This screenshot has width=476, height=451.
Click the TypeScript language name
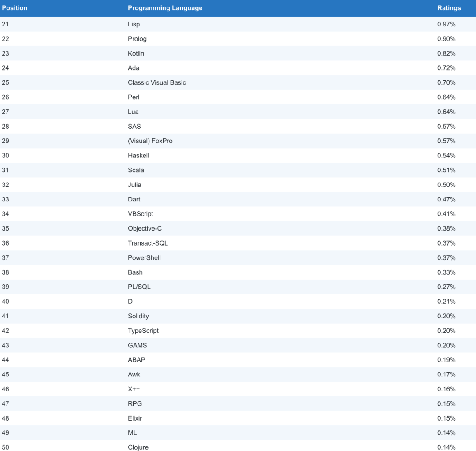pos(143,331)
